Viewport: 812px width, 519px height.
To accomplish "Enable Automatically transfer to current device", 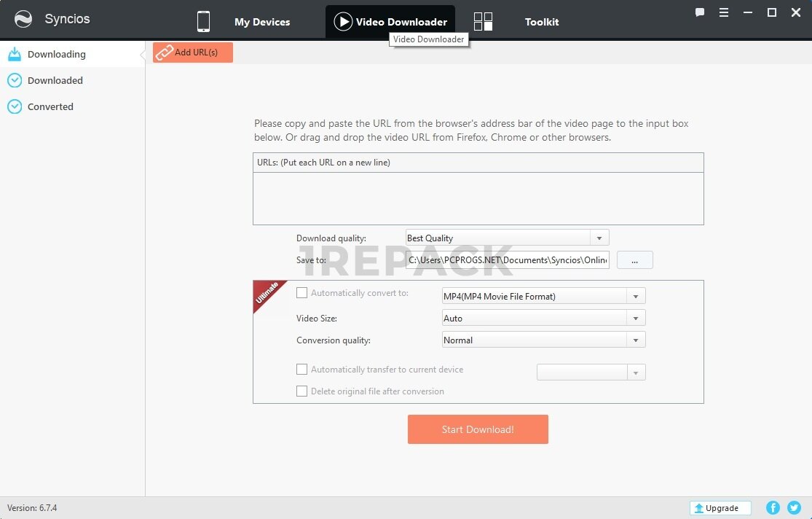I will coord(301,369).
